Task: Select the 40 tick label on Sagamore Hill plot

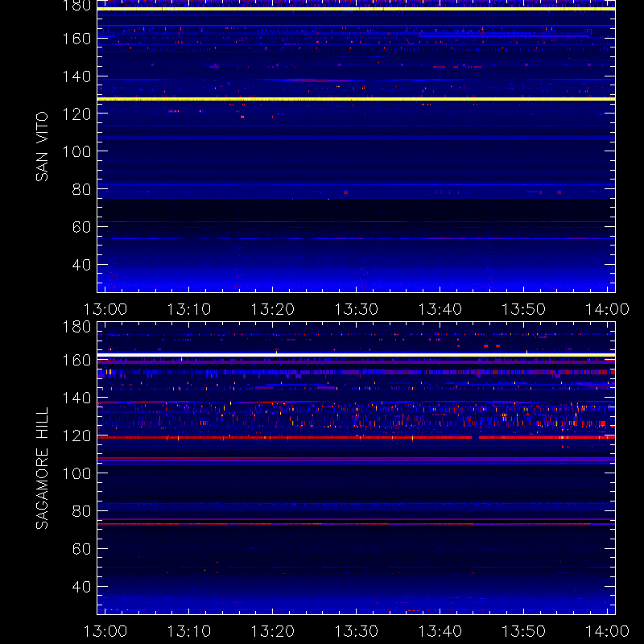Action: (81, 587)
